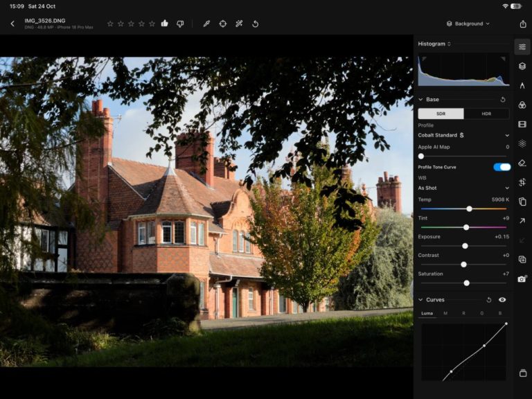Open the As Shot white balance dropdown

pos(463,188)
